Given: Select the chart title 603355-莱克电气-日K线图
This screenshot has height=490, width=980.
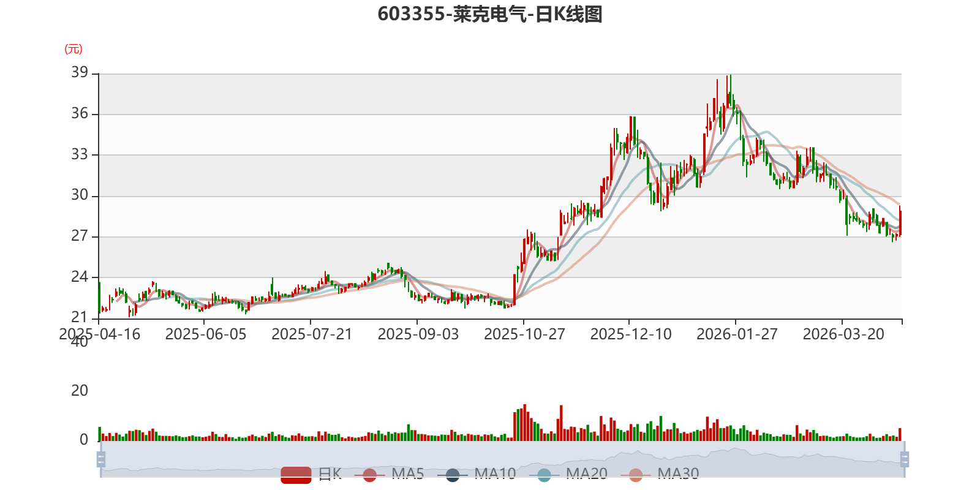Looking at the screenshot, I should coord(490,14).
